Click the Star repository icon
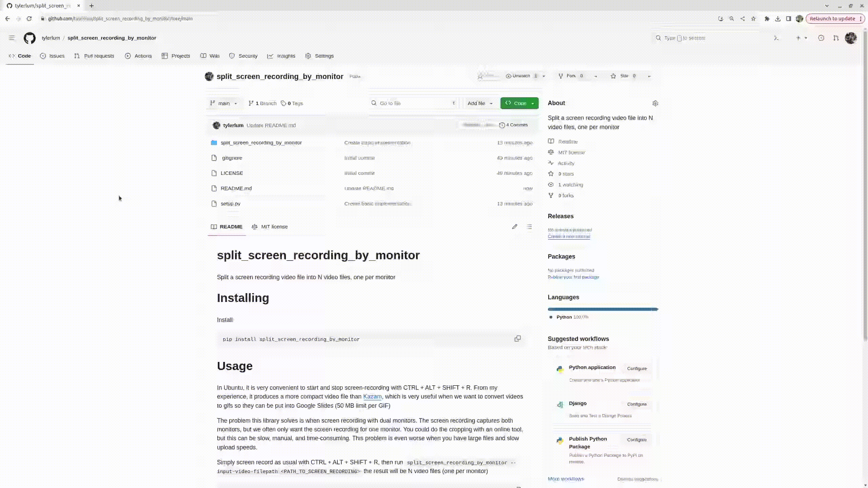Image resolution: width=868 pixels, height=488 pixels. click(x=613, y=76)
